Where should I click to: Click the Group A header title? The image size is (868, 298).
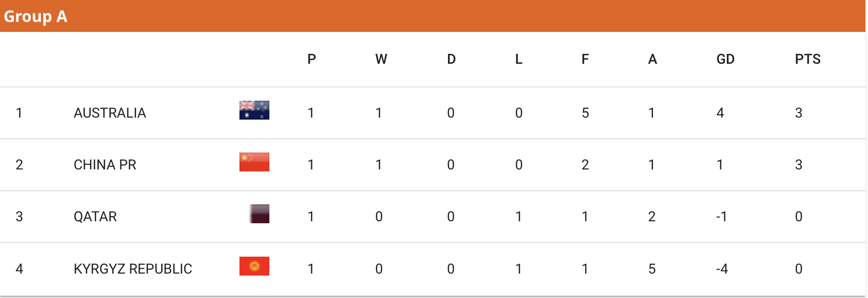[x=35, y=16]
